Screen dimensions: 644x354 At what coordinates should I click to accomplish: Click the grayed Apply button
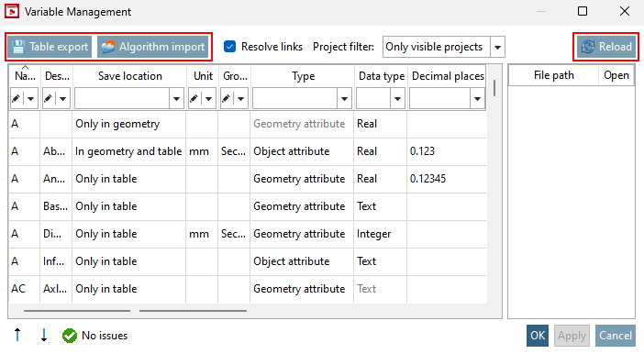[572, 336]
